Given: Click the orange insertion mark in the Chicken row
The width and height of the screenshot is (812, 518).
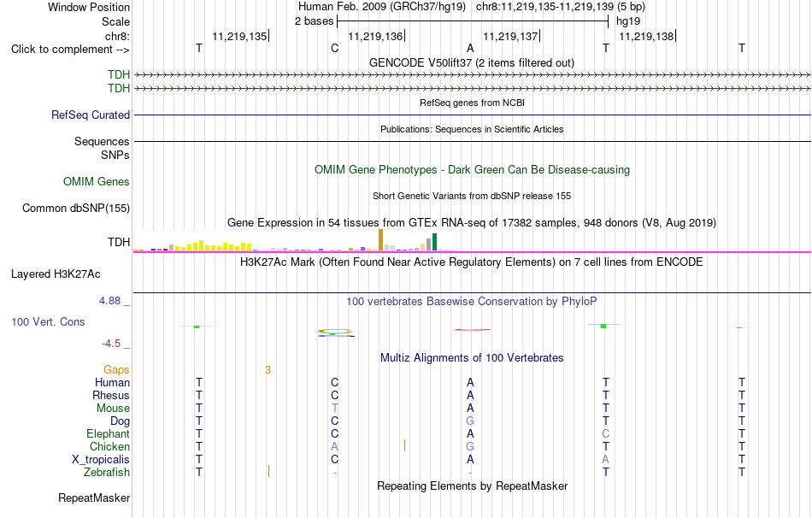Looking at the screenshot, I should [404, 445].
